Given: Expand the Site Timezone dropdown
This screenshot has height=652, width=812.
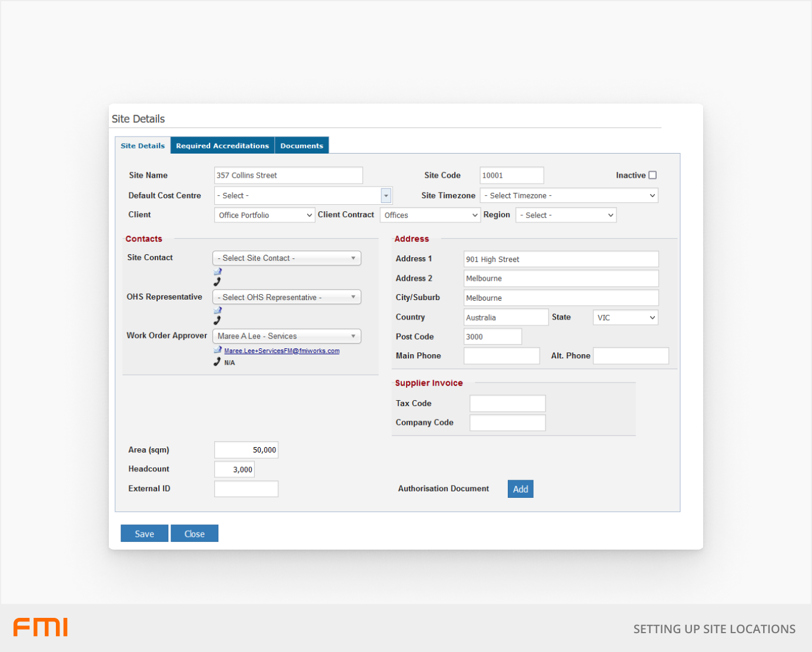Looking at the screenshot, I should tap(568, 195).
